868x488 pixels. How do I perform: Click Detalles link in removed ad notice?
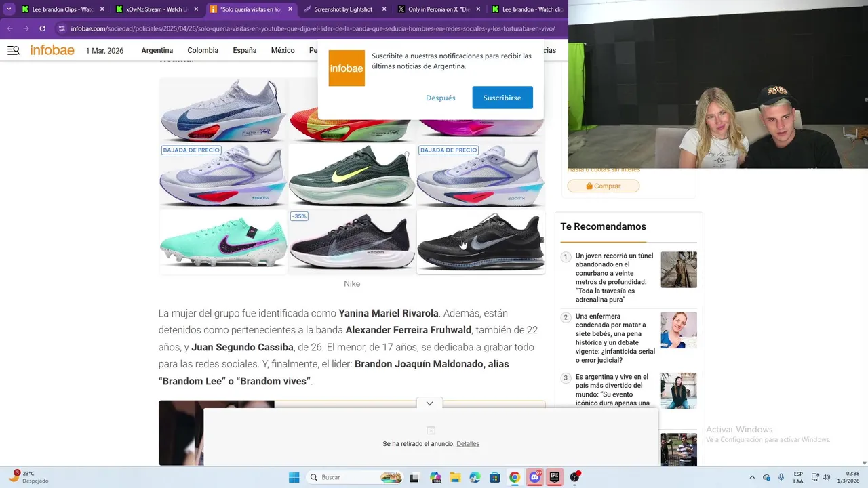(468, 444)
